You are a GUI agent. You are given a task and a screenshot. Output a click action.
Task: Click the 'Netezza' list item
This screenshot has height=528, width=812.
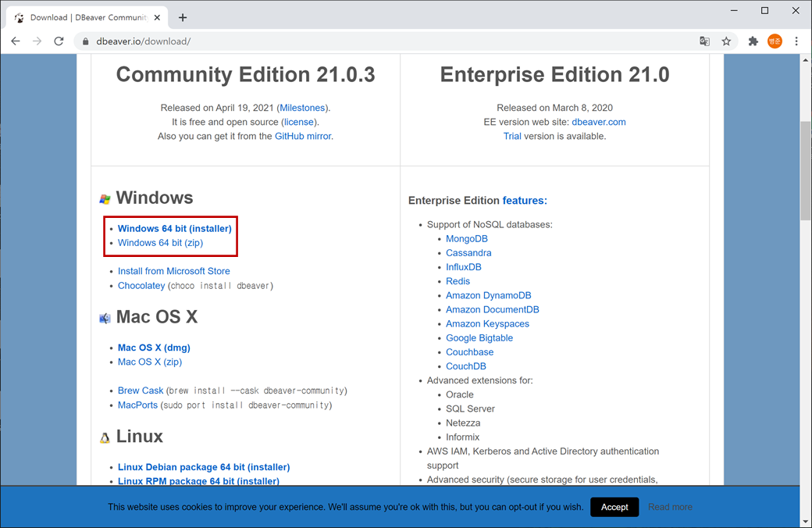coord(463,423)
